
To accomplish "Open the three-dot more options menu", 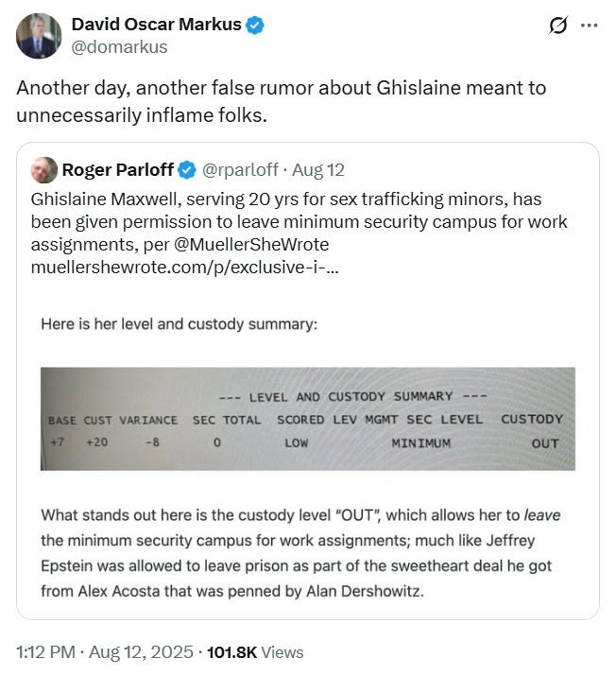I will tap(589, 26).
